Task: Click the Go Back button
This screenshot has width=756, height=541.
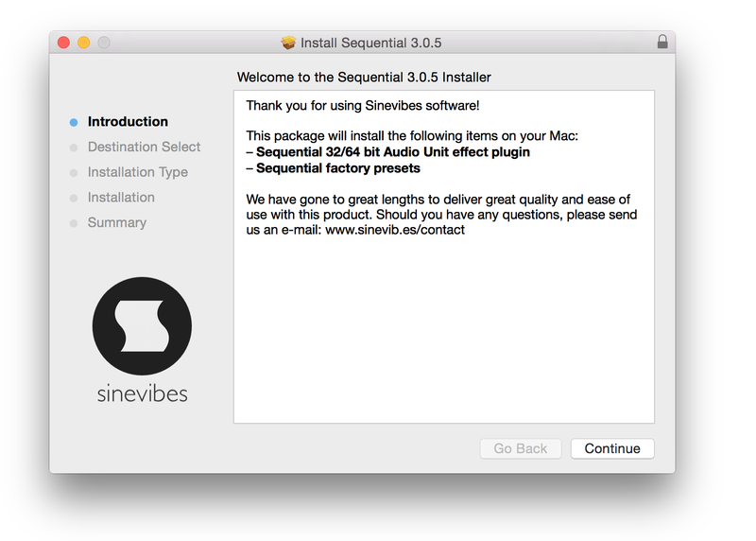Action: [521, 448]
